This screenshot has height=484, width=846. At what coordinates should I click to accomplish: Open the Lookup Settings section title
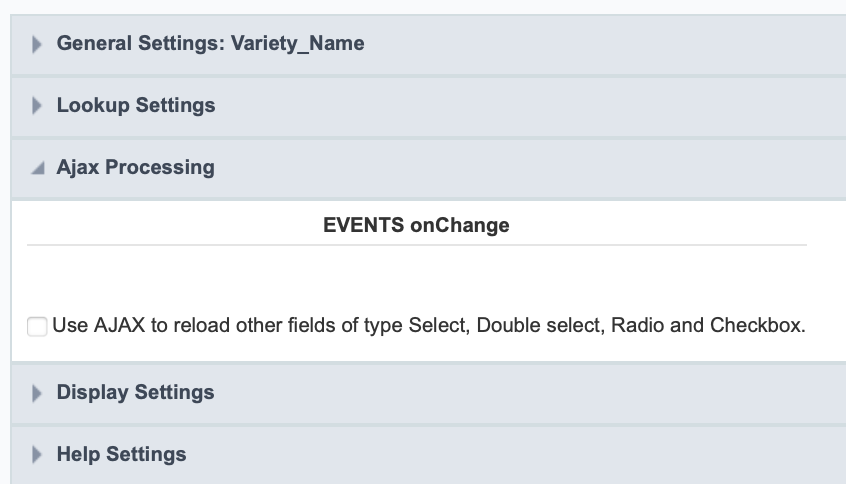click(x=136, y=105)
